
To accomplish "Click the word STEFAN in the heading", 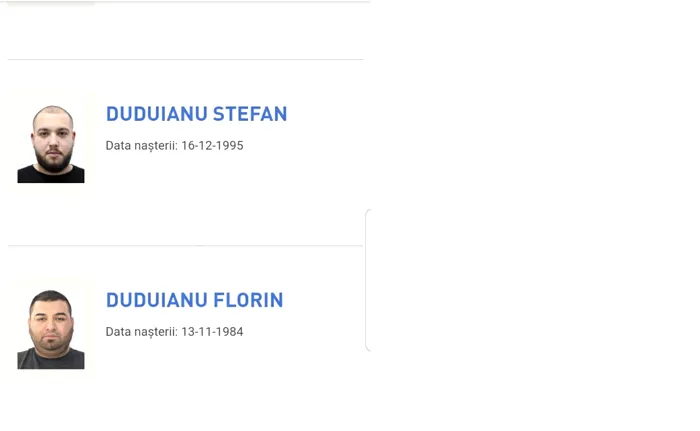I will click(x=250, y=114).
